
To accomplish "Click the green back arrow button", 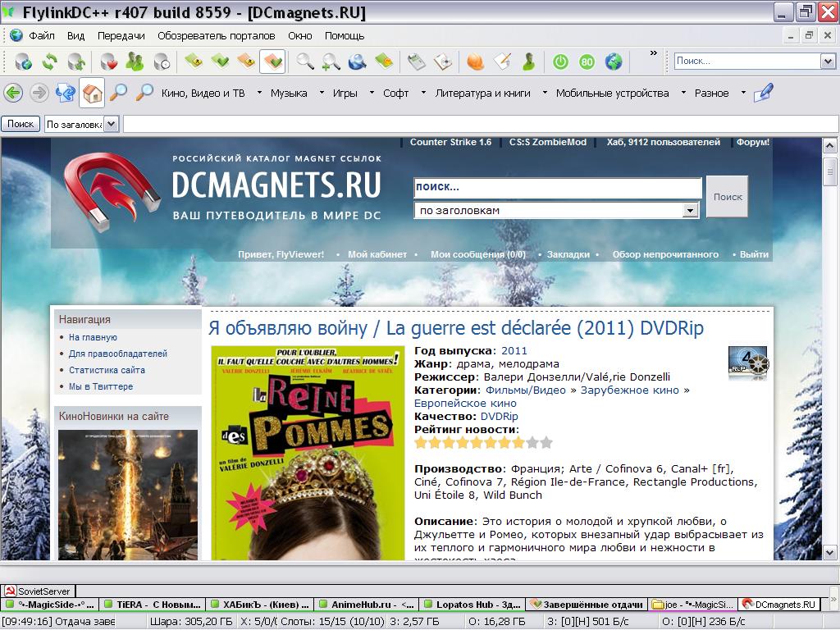I will [13, 93].
